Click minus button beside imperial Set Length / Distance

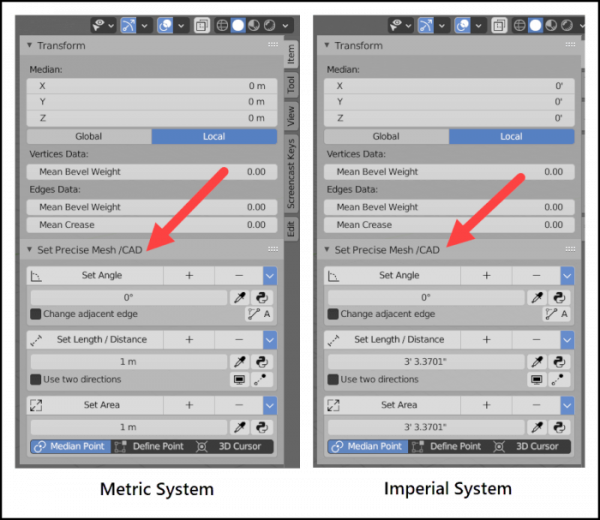pyautogui.click(x=536, y=340)
